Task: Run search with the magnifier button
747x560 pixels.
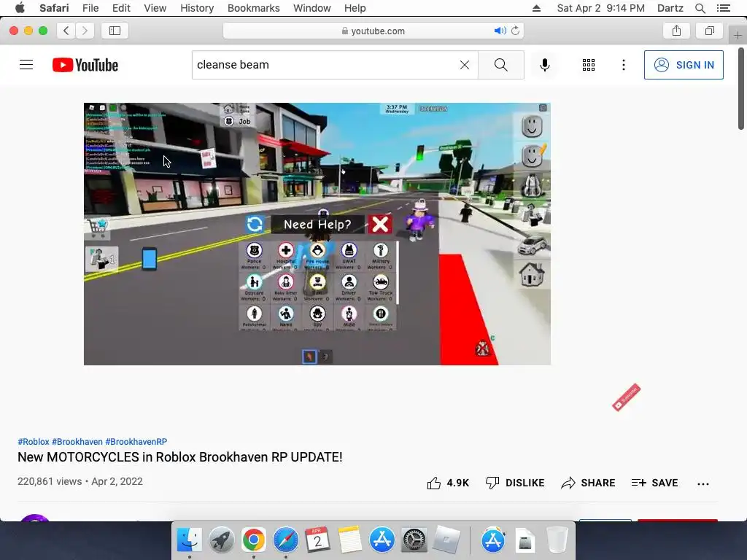Action: (500, 65)
